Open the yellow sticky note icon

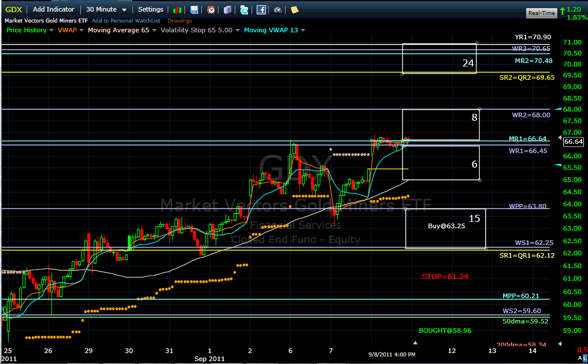coord(295,10)
